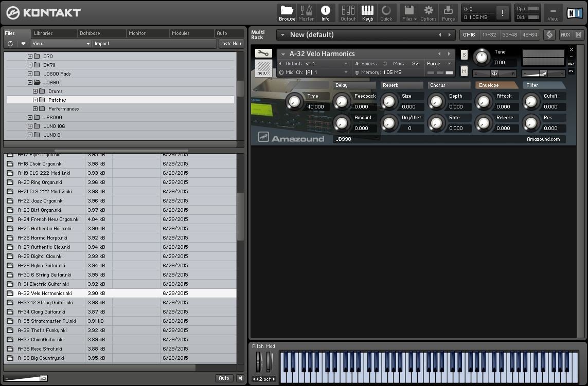The width and height of the screenshot is (588, 386).
Task: Switch to the Database tab
Action: pos(101,33)
